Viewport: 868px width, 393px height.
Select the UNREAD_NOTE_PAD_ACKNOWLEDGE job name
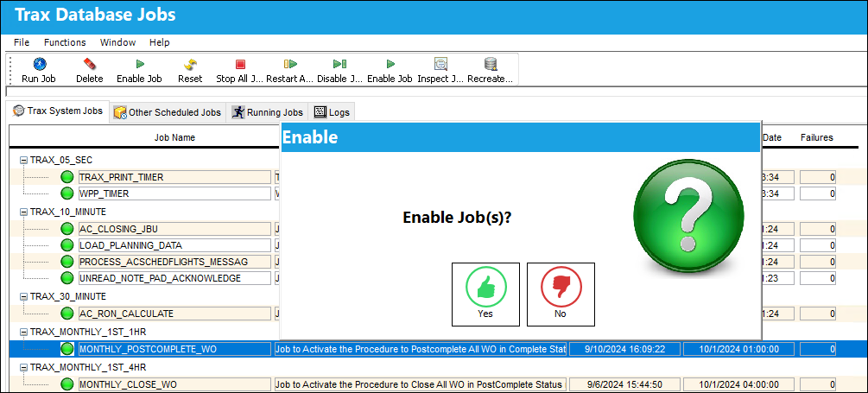tap(175, 278)
